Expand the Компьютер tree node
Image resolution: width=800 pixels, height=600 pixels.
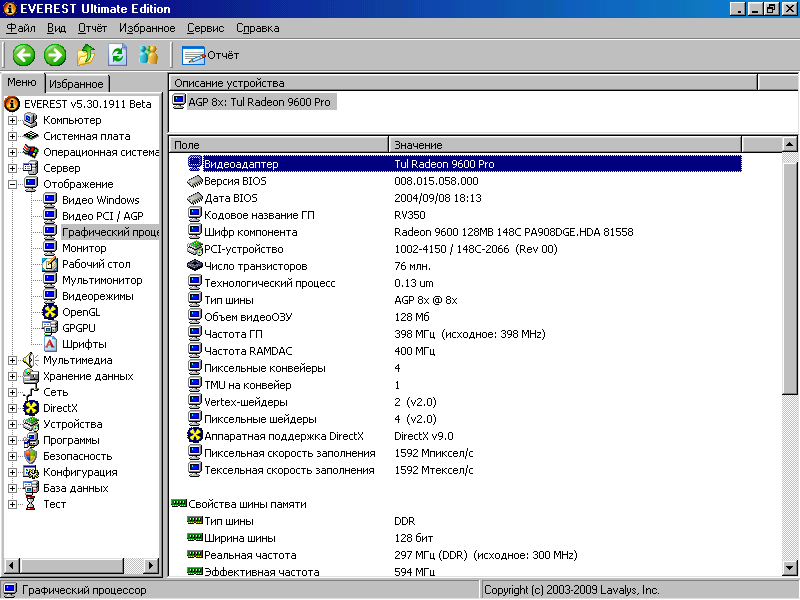[x=12, y=120]
